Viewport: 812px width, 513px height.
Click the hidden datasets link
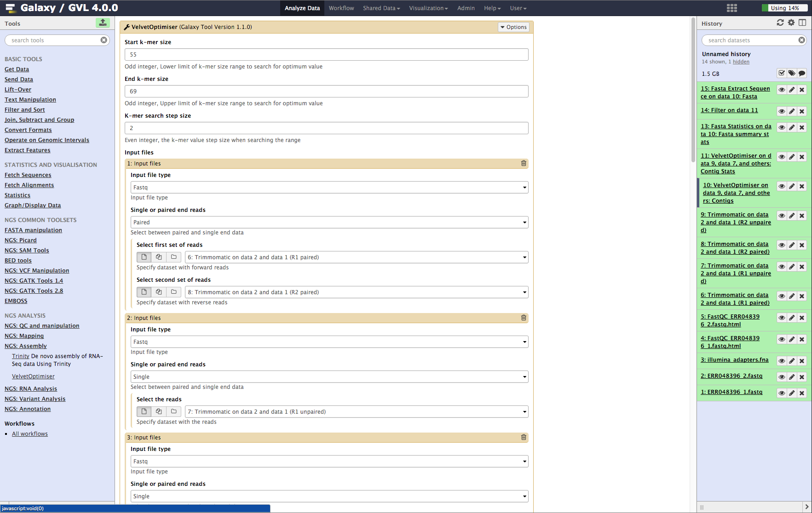[741, 62]
